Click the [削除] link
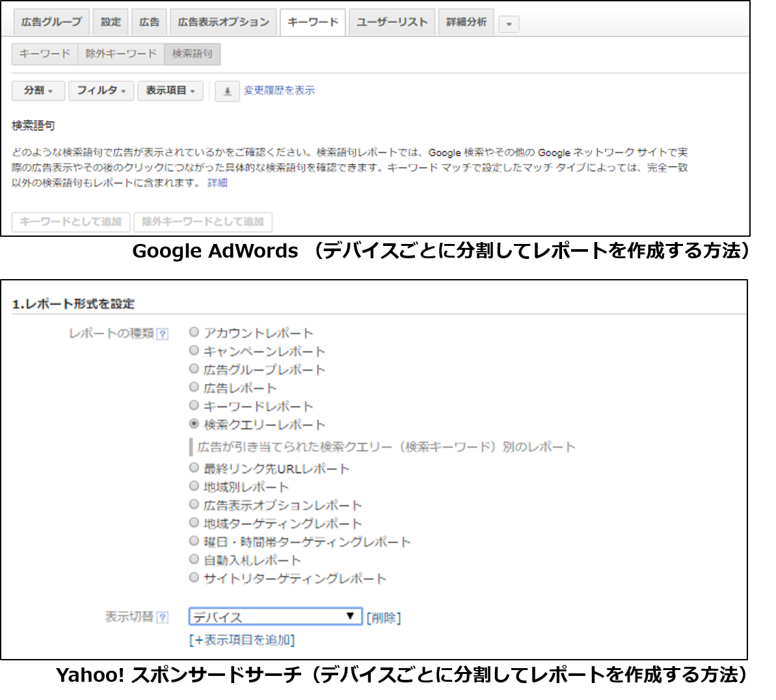The width and height of the screenshot is (776, 700). pyautogui.click(x=384, y=618)
